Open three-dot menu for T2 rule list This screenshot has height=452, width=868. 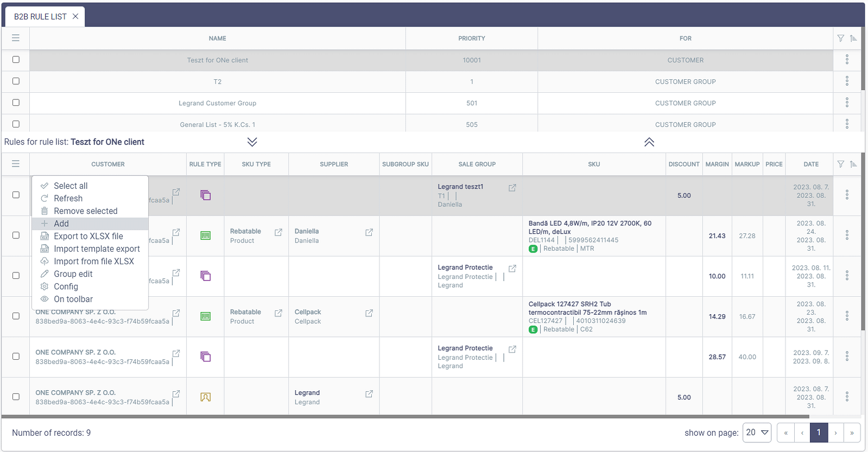[x=847, y=81]
